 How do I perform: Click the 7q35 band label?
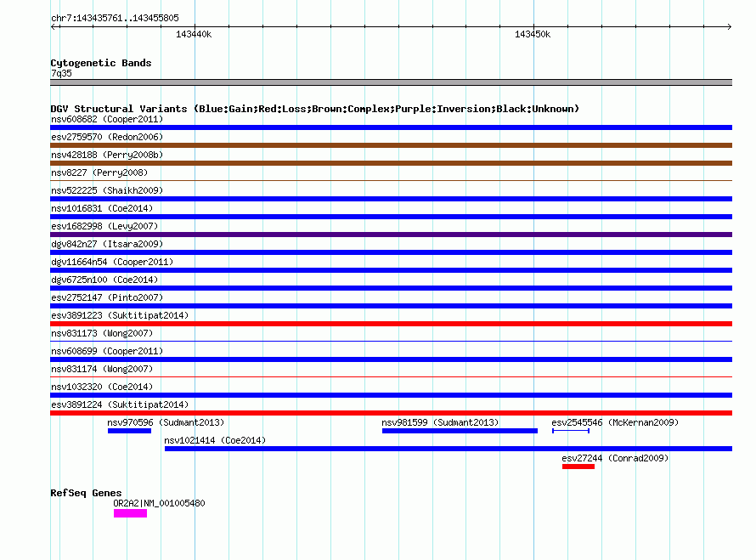click(x=61, y=73)
